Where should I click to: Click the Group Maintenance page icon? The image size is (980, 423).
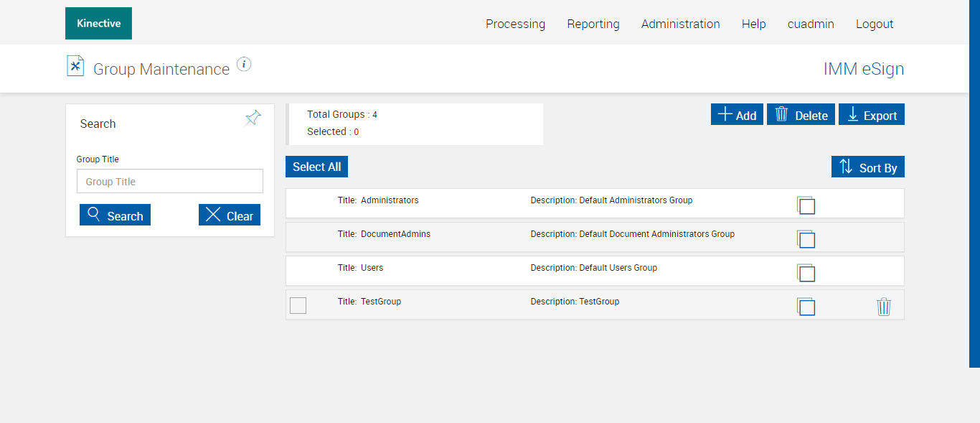click(x=75, y=66)
